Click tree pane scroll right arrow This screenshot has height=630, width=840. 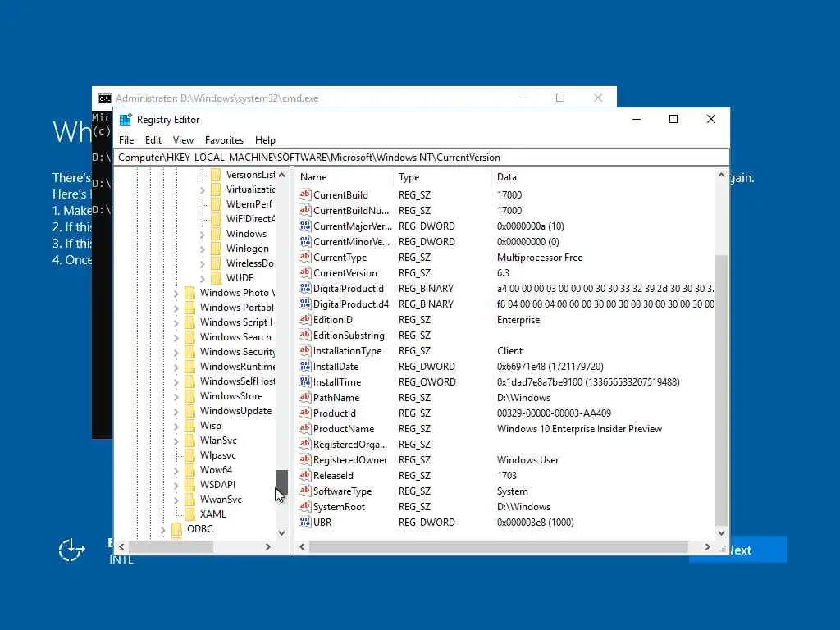pos(268,546)
